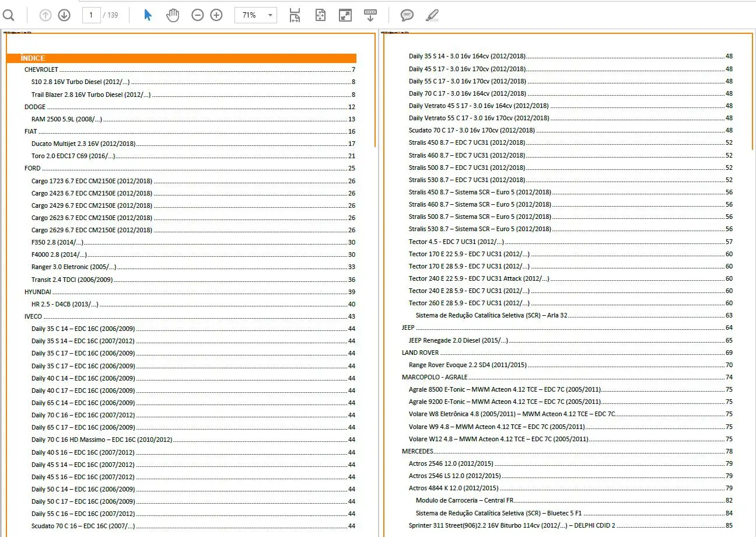The image size is (756, 537).
Task: Open F350 2.8 (2014/...) entry
Action: 194,242
